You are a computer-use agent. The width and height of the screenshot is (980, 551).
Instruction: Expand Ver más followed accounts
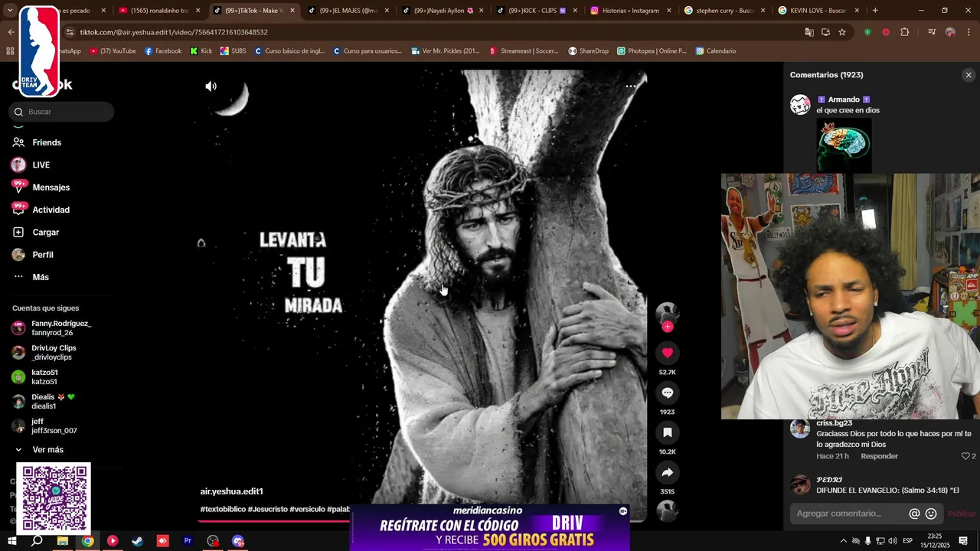tap(47, 450)
